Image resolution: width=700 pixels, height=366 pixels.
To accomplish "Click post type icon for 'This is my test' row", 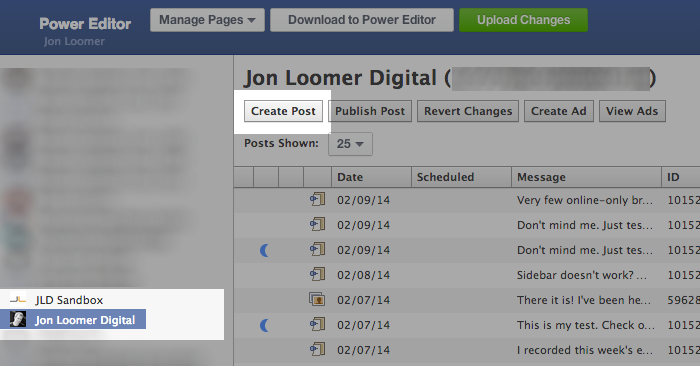I will point(317,324).
